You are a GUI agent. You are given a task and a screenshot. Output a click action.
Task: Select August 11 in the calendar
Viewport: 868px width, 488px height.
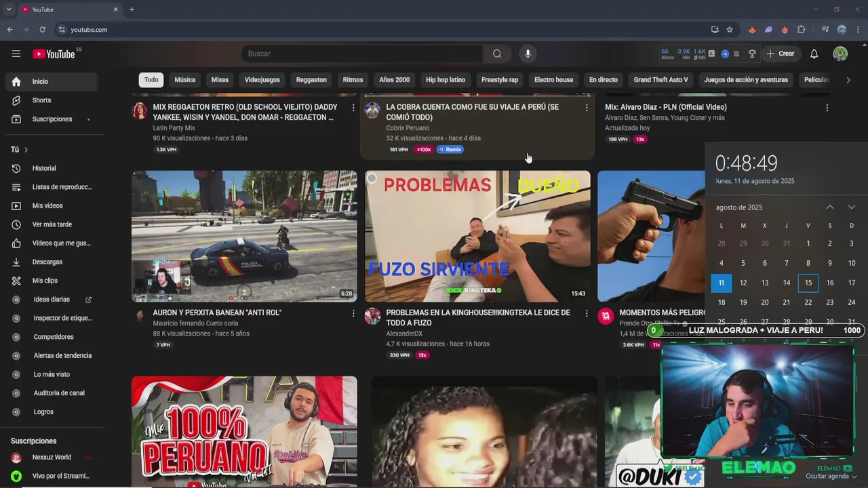(721, 283)
